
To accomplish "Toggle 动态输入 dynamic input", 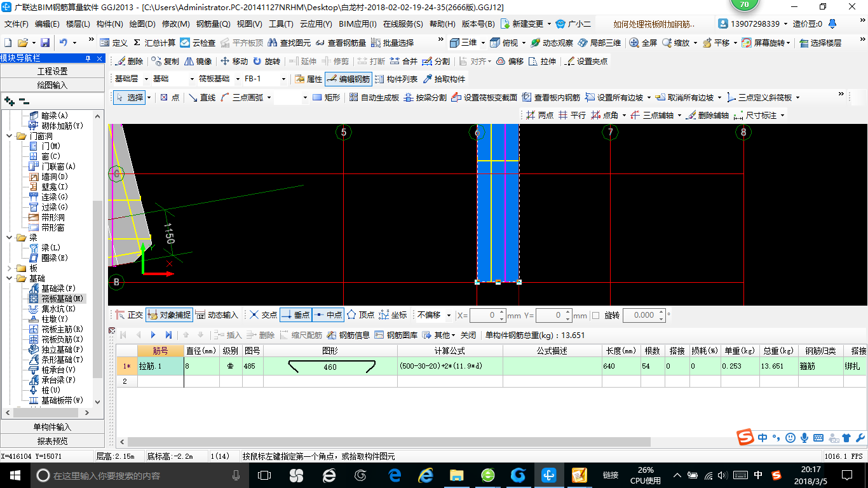I will tap(217, 315).
